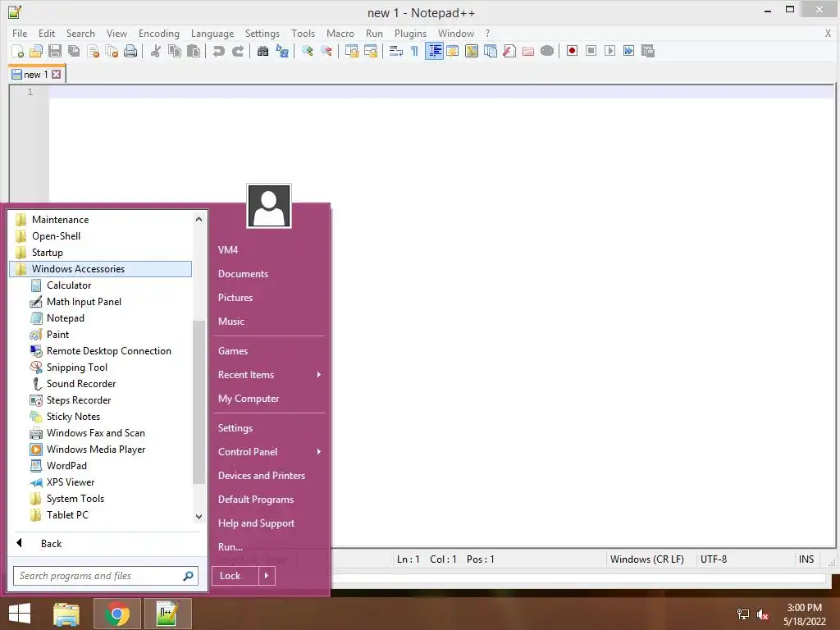Open File Explorer from taskbar

(66, 614)
